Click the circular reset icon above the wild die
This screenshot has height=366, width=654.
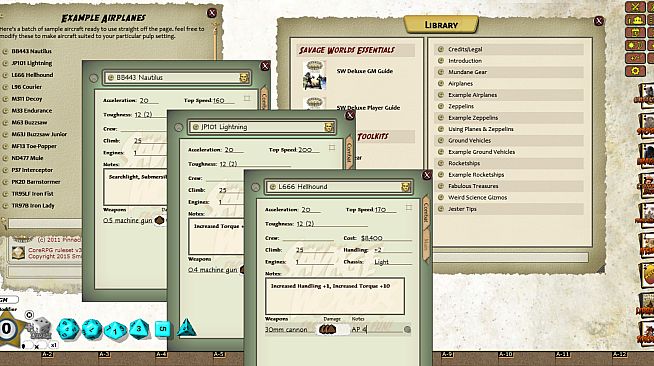point(29,314)
